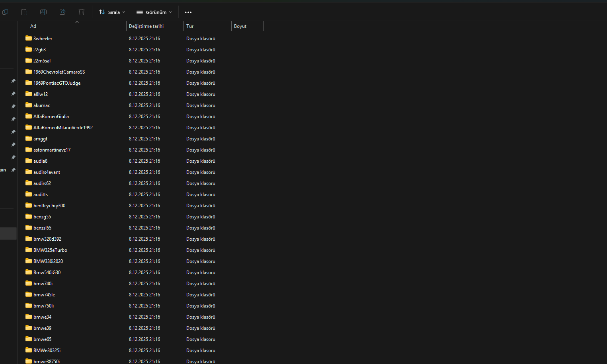Select the folder name bmwe34

pos(42,317)
